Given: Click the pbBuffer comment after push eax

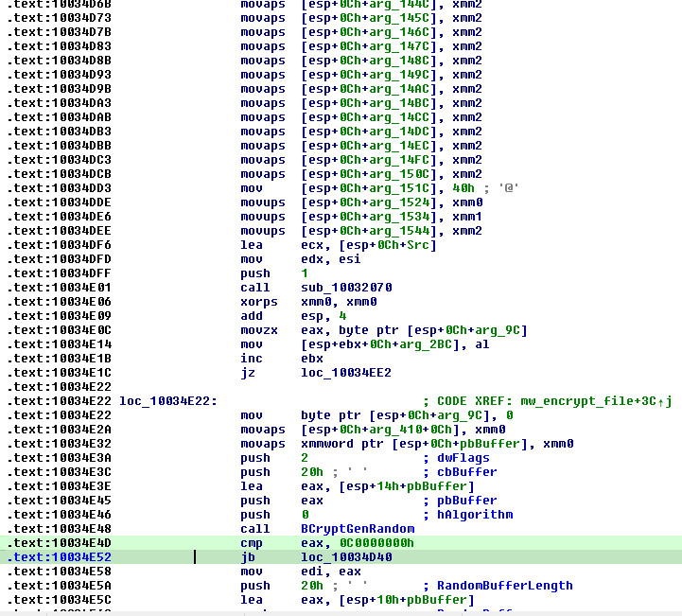Looking at the screenshot, I should tap(466, 501).
